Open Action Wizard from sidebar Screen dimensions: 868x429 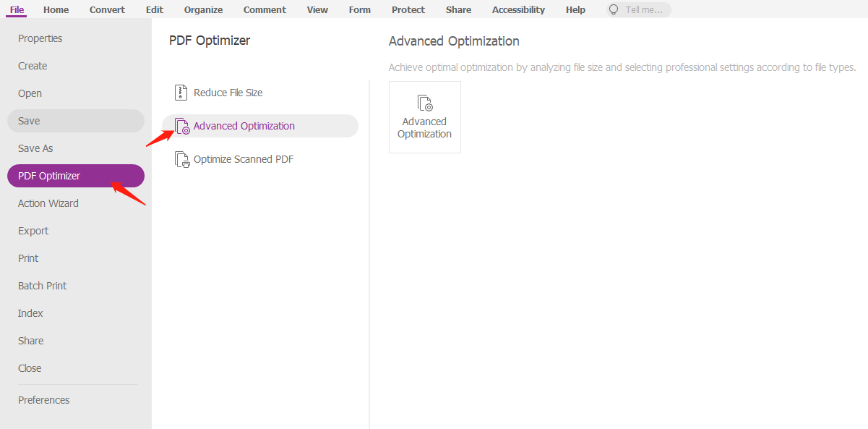pos(48,203)
